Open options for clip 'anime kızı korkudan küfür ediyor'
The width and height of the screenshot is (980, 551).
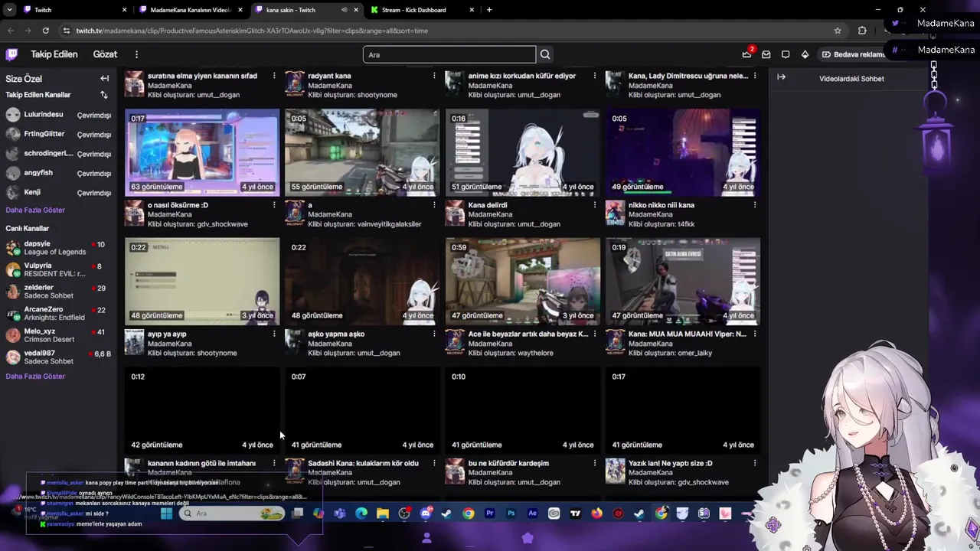point(594,76)
